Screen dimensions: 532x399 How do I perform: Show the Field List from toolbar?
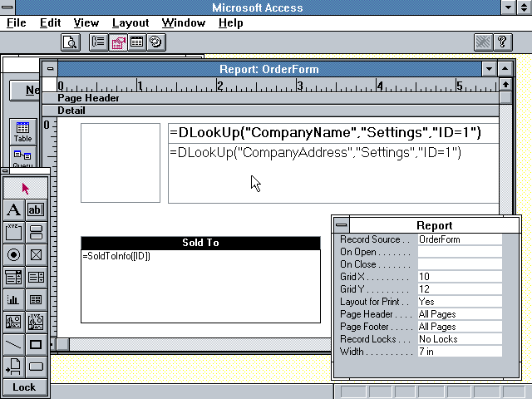point(137,42)
